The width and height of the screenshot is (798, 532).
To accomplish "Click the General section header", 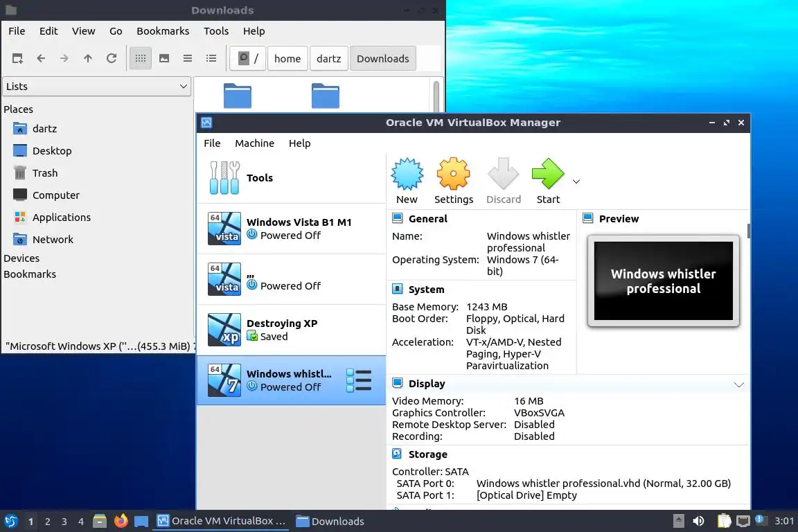I will [427, 218].
